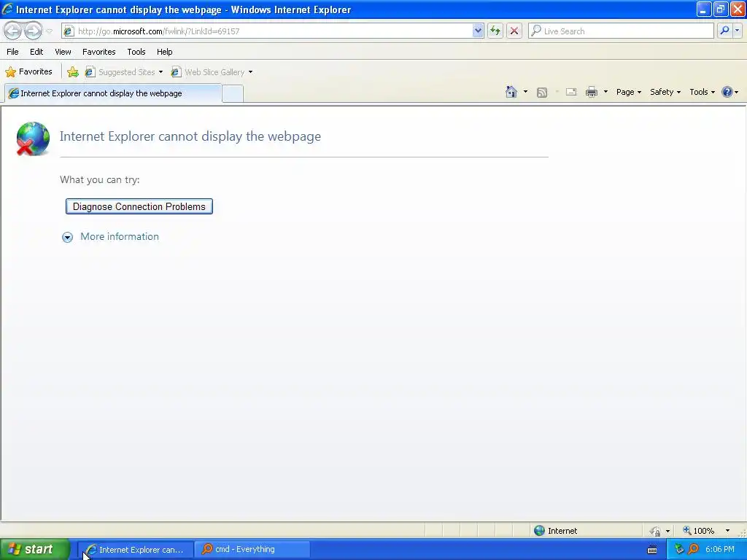Switch to cmd - Everything taskbar window

(252, 550)
